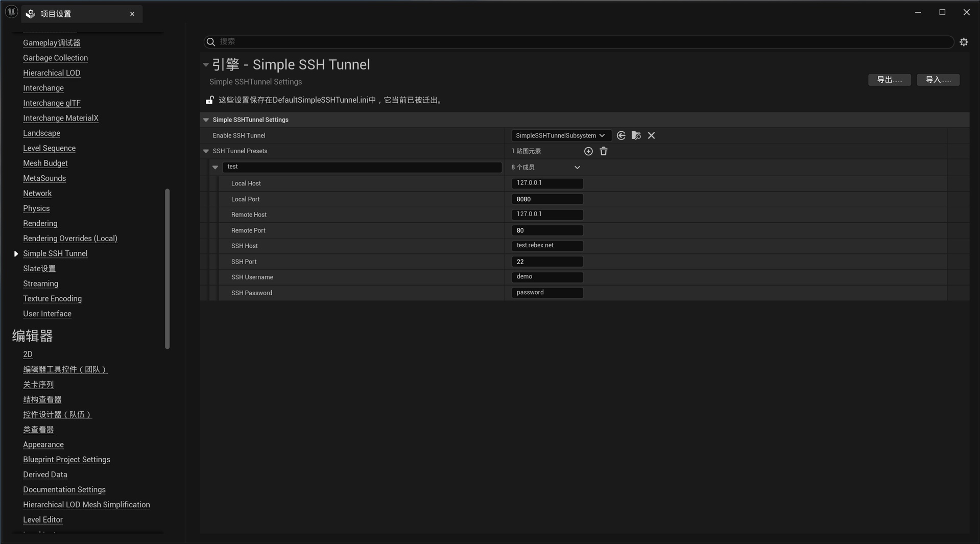Image resolution: width=980 pixels, height=544 pixels.
Task: Edit Local Port value 8080
Action: pos(547,199)
